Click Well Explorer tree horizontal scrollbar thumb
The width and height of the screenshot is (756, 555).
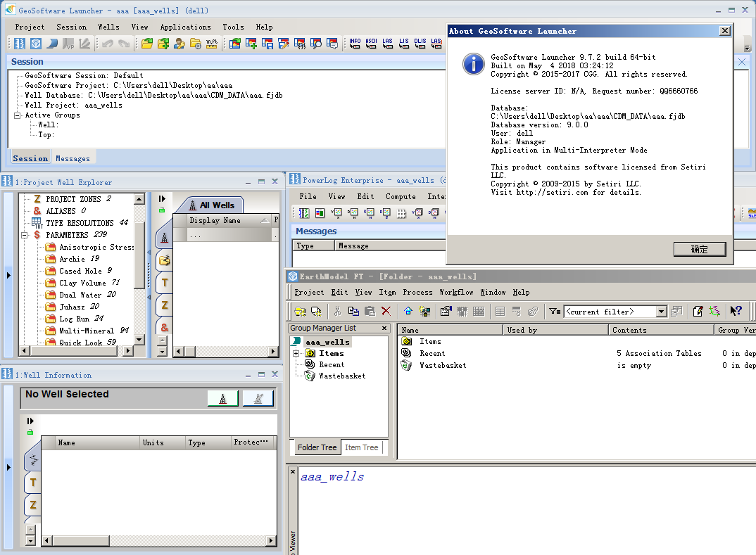coord(73,351)
